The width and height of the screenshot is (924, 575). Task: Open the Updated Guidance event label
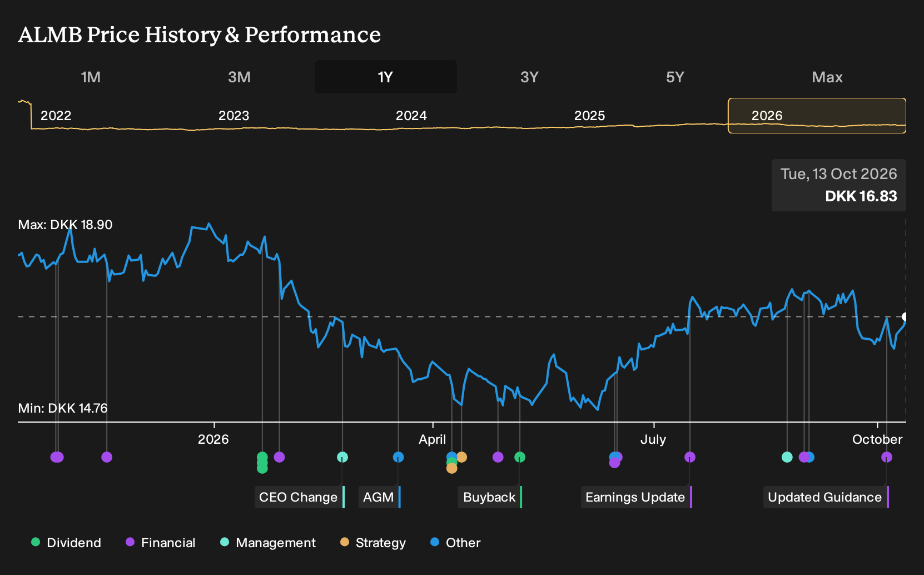pos(826,497)
